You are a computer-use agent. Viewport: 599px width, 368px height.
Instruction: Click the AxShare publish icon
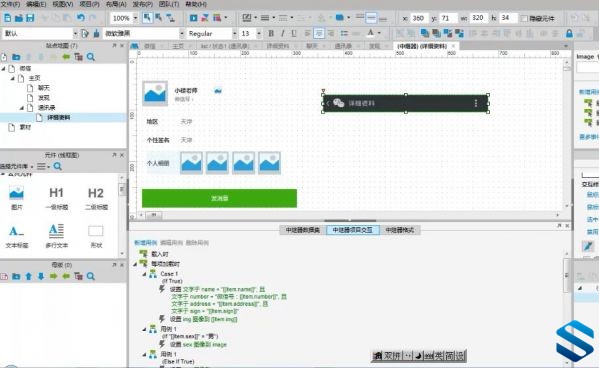click(x=205, y=18)
